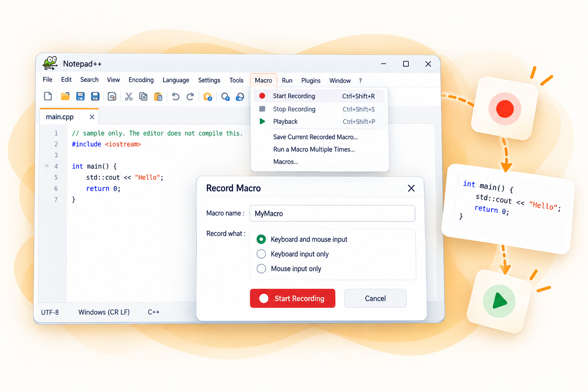
Task: Switch to the main.cpp tab
Action: (x=60, y=117)
